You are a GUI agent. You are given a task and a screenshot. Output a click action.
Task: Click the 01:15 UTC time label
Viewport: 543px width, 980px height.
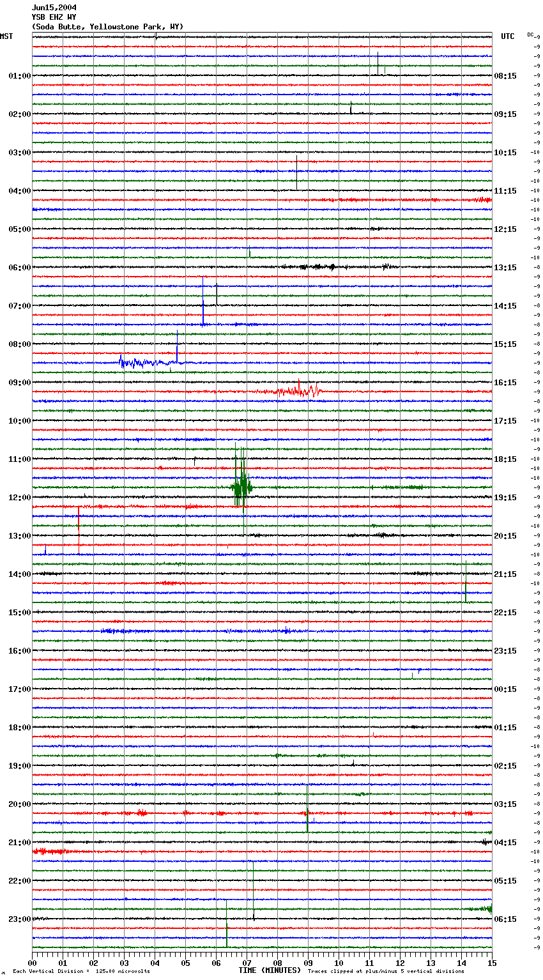pyautogui.click(x=505, y=728)
